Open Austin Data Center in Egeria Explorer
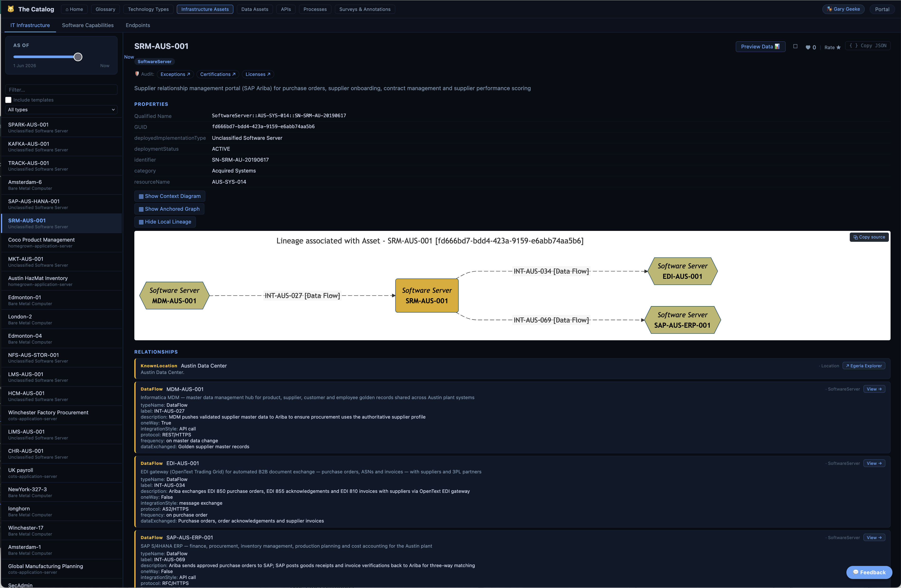 (863, 365)
